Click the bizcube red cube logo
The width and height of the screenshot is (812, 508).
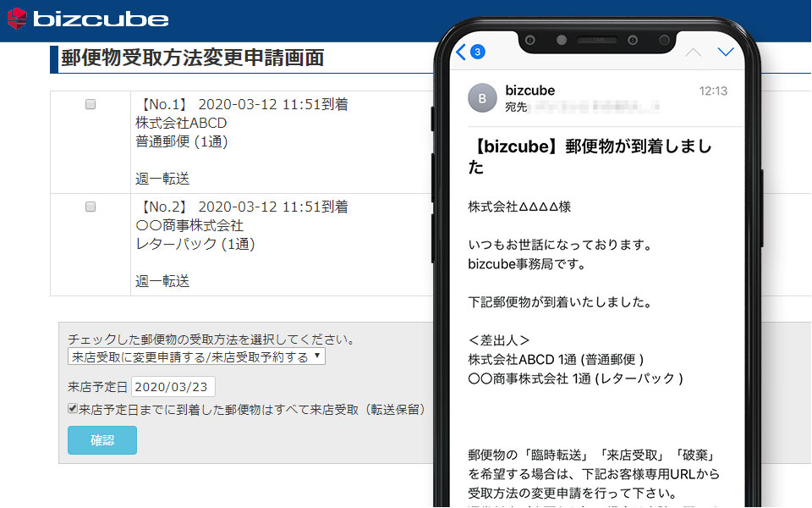(x=17, y=19)
